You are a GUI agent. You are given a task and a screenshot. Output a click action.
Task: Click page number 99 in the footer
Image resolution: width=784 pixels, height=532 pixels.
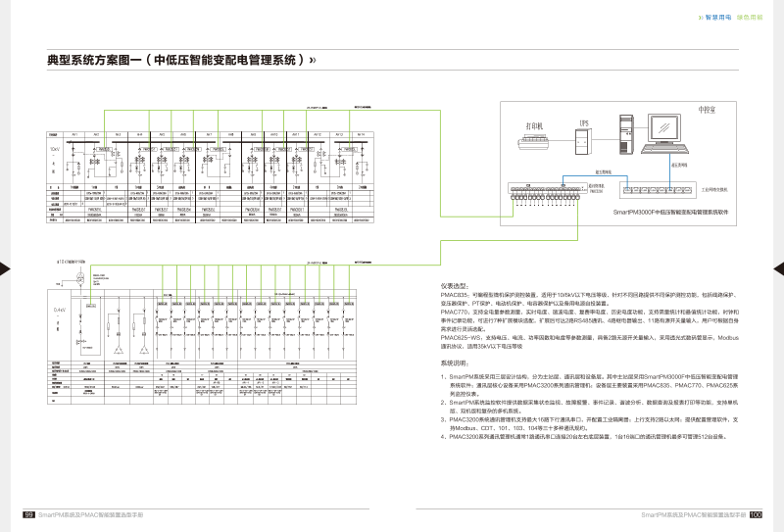pyautogui.click(x=29, y=514)
